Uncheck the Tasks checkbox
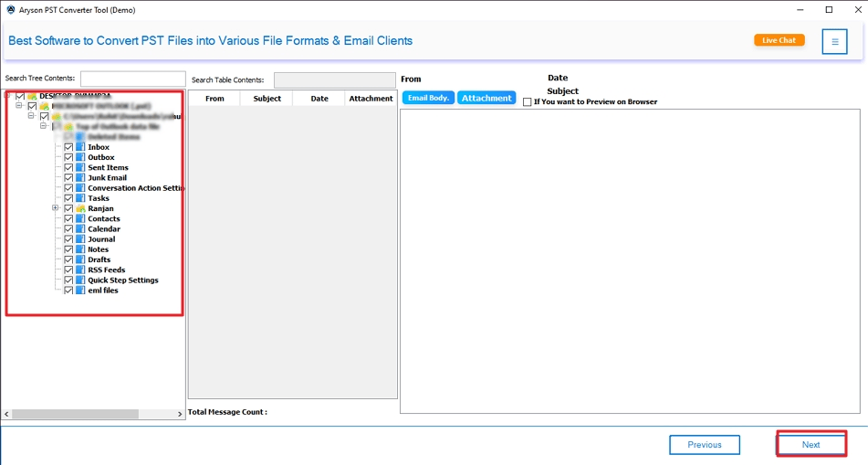The image size is (868, 465). tap(68, 198)
